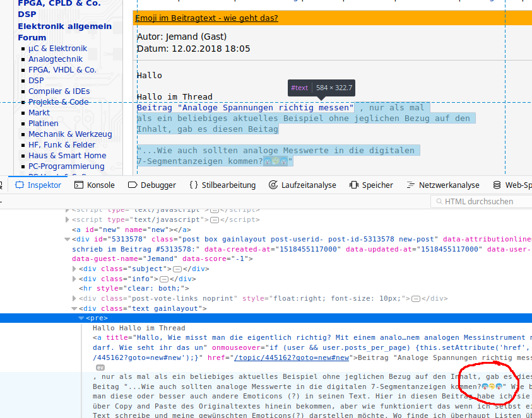Open Mechanik & Werkzeug forum
Screen dimensions: 532x418
70,134
